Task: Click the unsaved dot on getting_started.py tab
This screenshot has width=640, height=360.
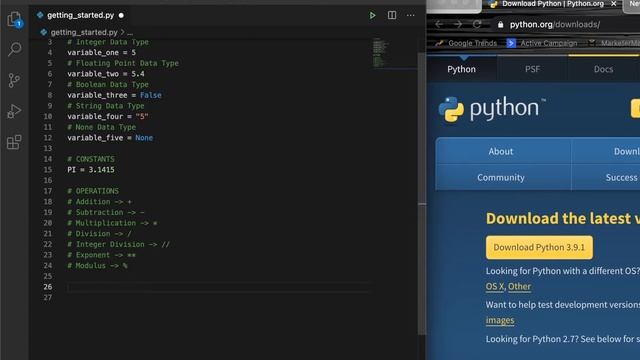Action: 121,16
